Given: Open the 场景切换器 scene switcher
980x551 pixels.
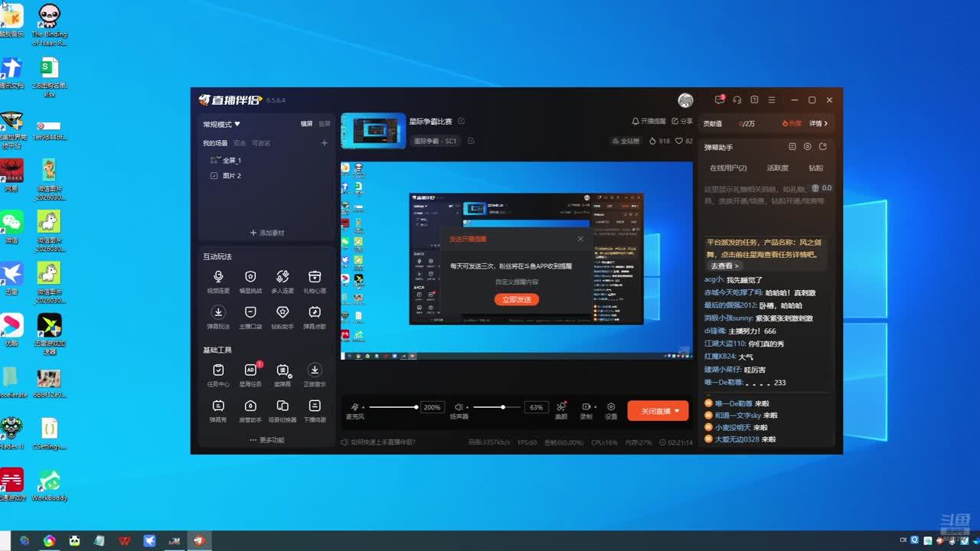Looking at the screenshot, I should pos(283,409).
